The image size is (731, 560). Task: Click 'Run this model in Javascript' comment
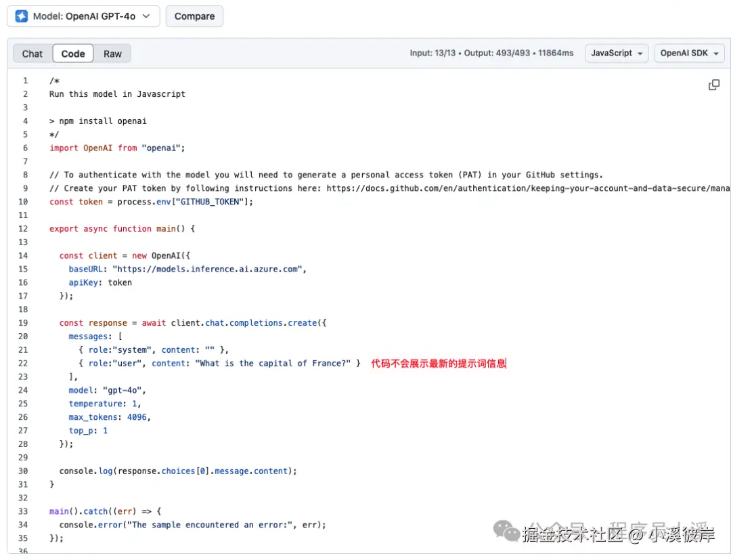point(117,94)
